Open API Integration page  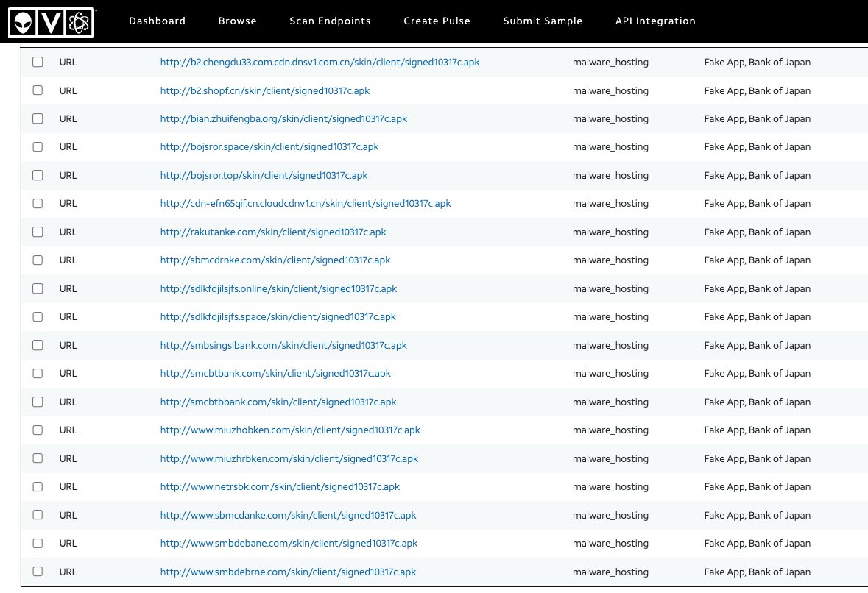[655, 21]
